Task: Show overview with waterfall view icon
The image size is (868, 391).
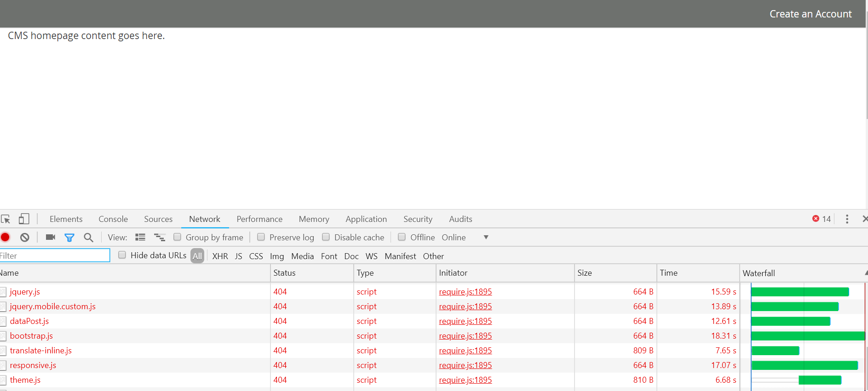Action: [160, 238]
